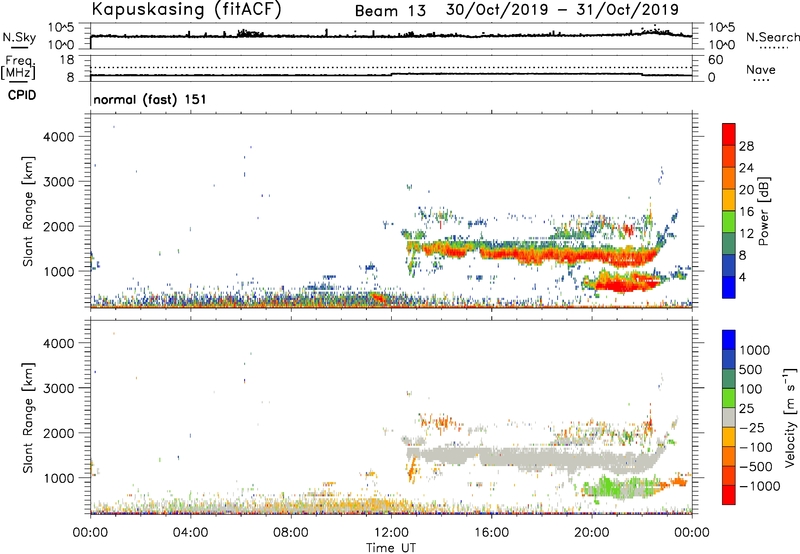Select the "500" label on Velocity scale
This screenshot has width=800, height=554.
[751, 370]
